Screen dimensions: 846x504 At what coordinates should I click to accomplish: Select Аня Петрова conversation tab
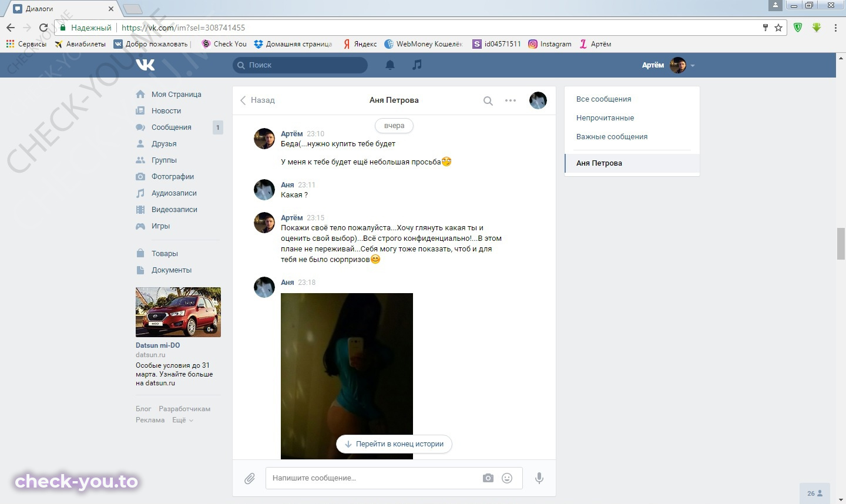pos(632,163)
